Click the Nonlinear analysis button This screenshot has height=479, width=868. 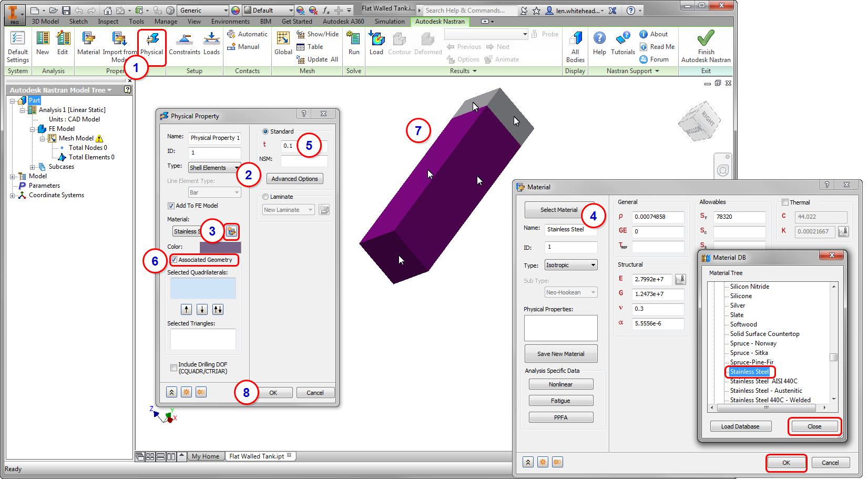561,384
